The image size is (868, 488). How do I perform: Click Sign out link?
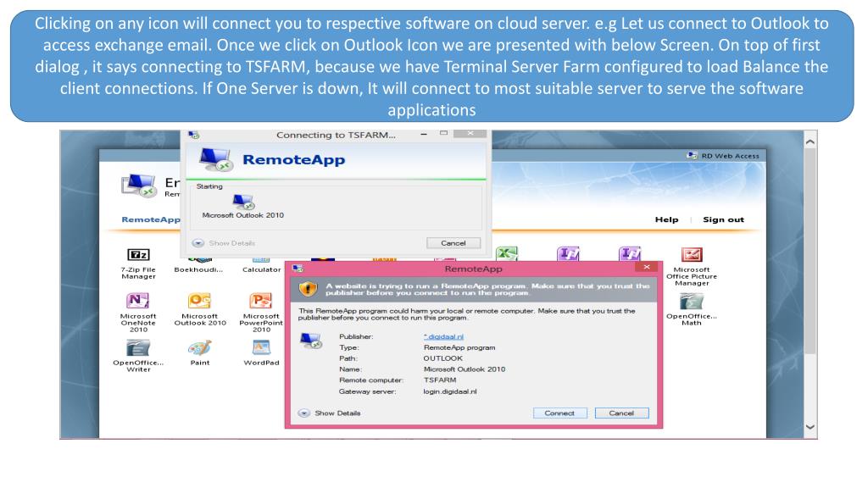[x=724, y=219]
